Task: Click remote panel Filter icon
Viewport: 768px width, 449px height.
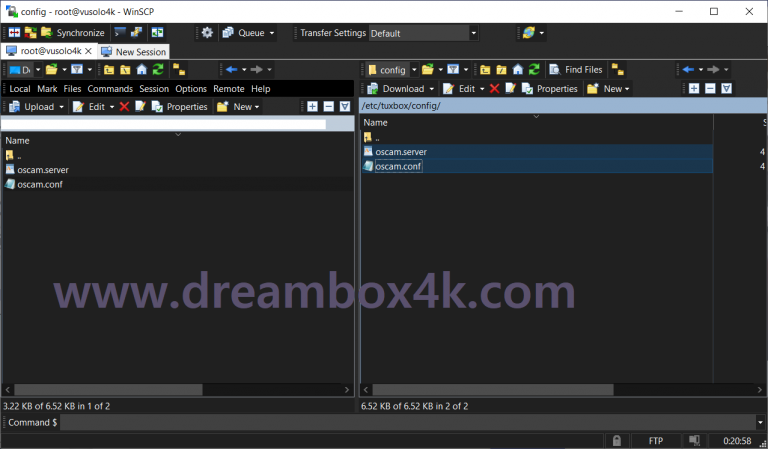Action: tap(453, 70)
